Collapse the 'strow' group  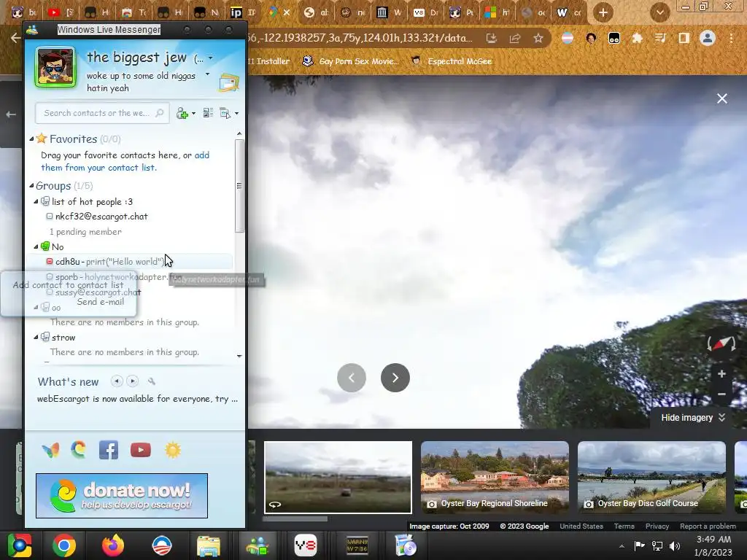[x=36, y=337]
